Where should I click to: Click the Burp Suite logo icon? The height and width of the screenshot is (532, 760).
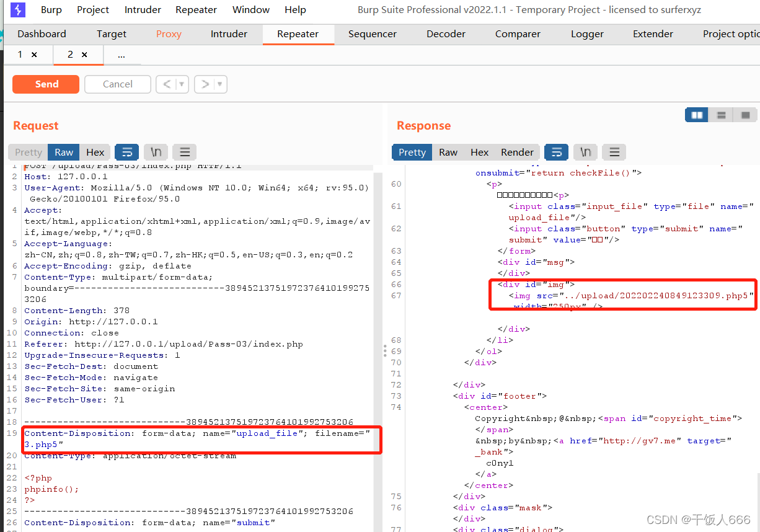[x=18, y=10]
